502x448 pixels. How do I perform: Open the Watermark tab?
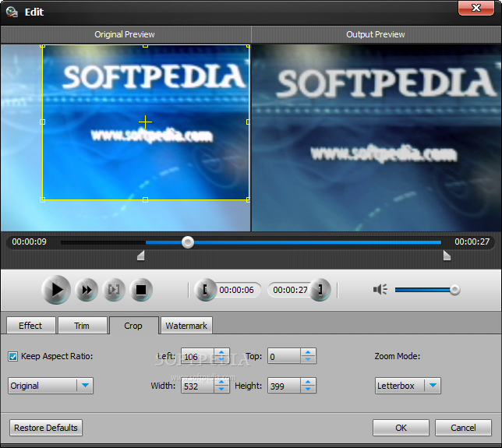click(186, 326)
